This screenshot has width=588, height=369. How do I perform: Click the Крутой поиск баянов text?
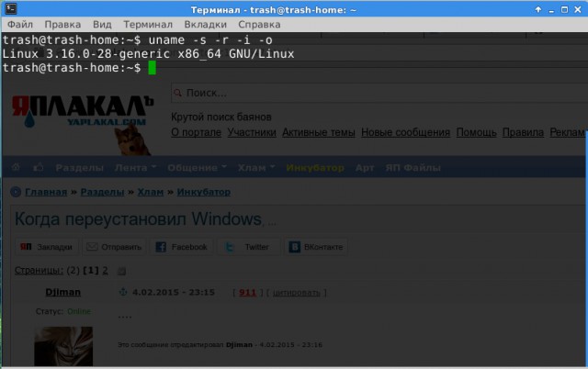click(x=221, y=117)
